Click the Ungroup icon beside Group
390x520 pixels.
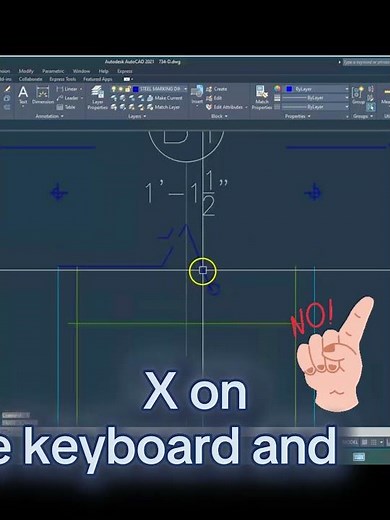371,89
